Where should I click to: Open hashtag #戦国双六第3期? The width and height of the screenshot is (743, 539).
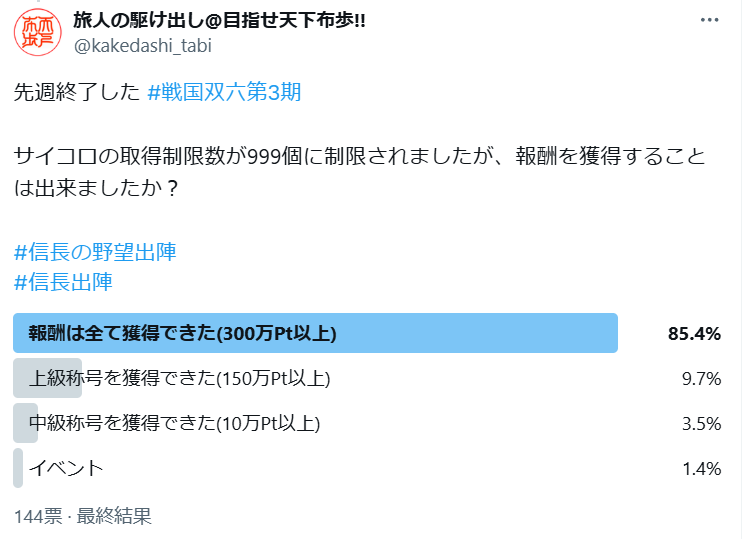(x=224, y=91)
